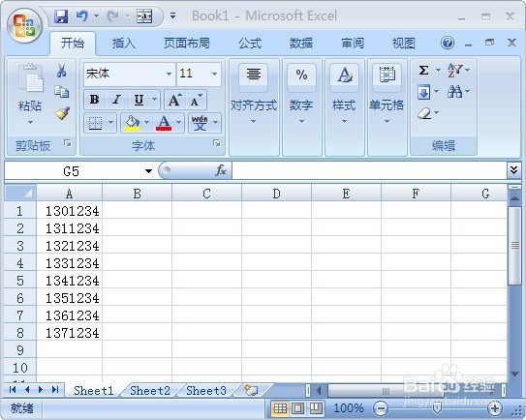Open the Sheet2 worksheet tab
Viewport: 526px width, 420px height.
coord(150,391)
